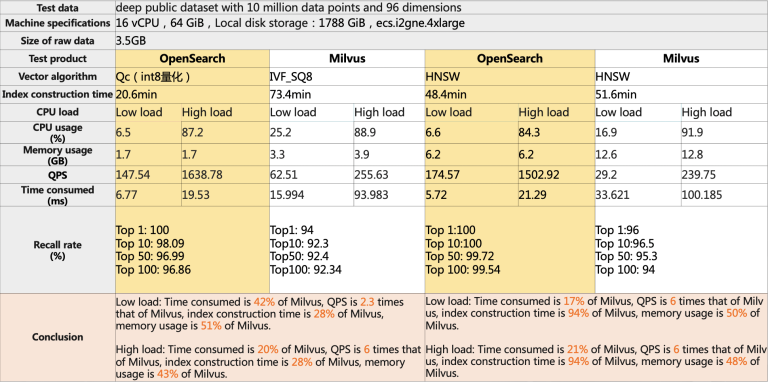
Task: Select QPS value '1638.78'
Action: (x=203, y=175)
